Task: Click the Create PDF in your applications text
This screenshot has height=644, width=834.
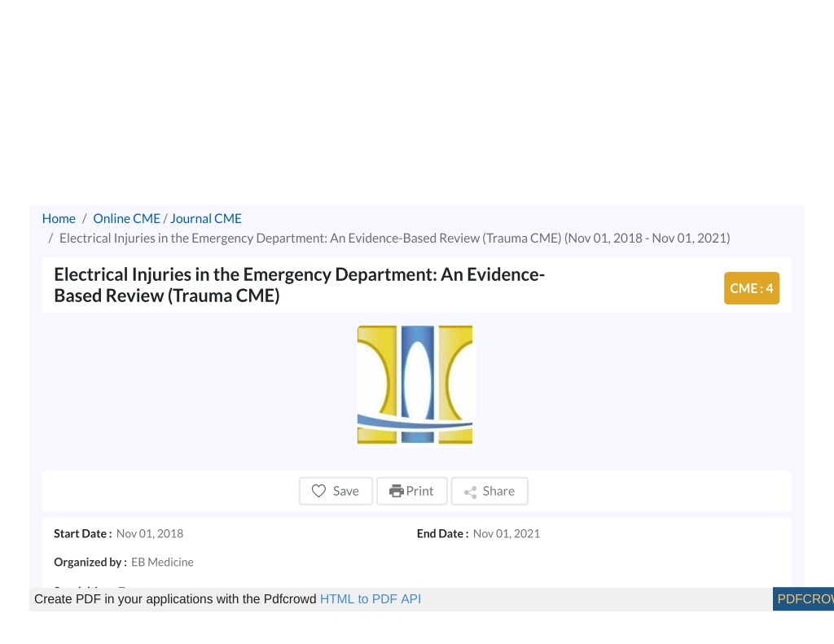Action: click(175, 598)
